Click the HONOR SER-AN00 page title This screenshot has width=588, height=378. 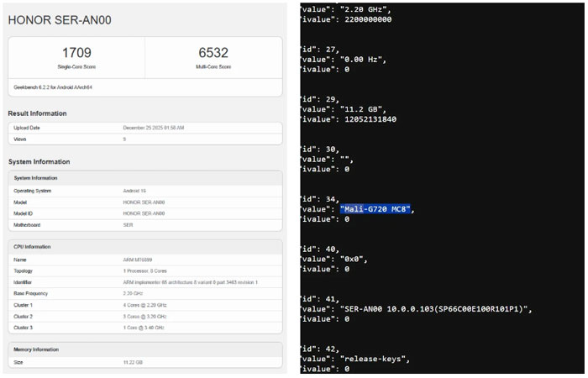click(60, 19)
